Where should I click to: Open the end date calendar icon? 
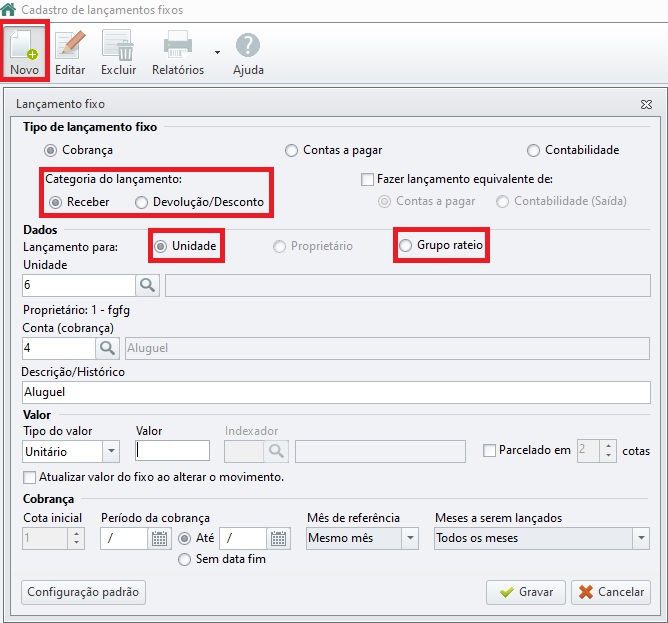coord(279,538)
